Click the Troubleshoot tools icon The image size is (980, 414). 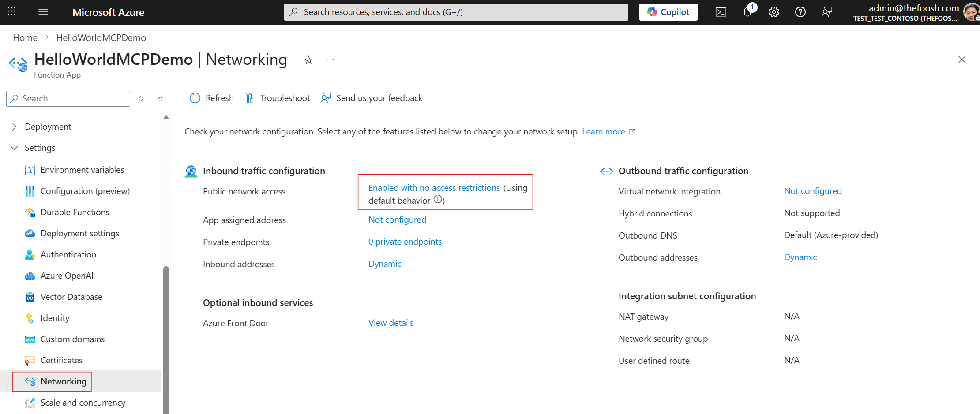pos(250,98)
